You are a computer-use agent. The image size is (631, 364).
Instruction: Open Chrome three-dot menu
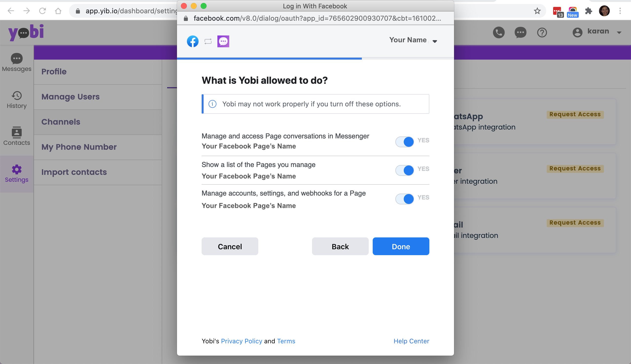point(620,11)
